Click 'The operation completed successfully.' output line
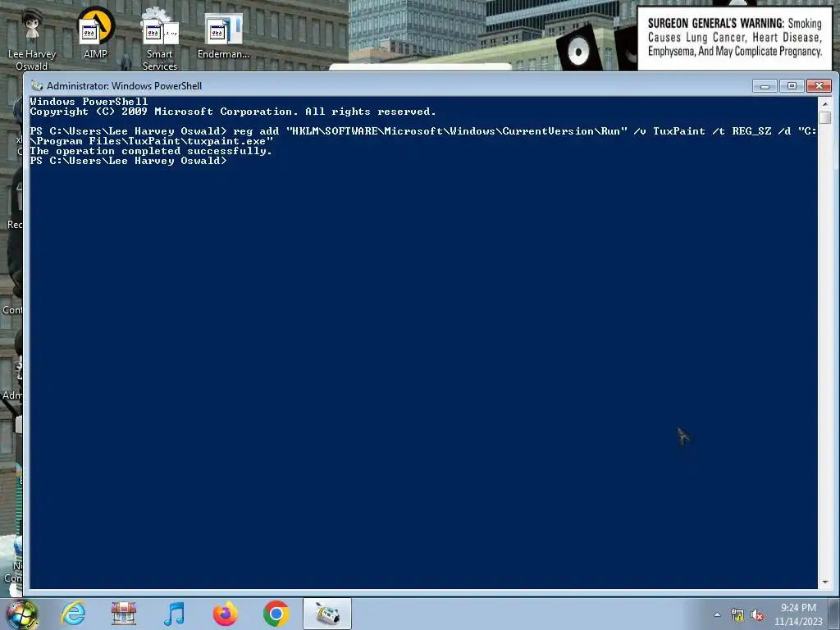This screenshot has height=630, width=840. [151, 151]
